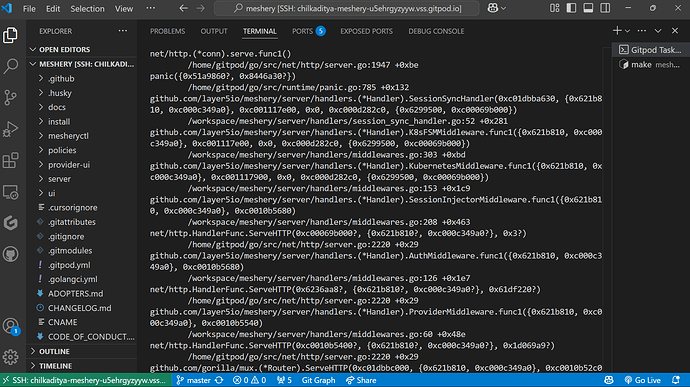
Task: Open the Selection menu
Action: click(87, 8)
